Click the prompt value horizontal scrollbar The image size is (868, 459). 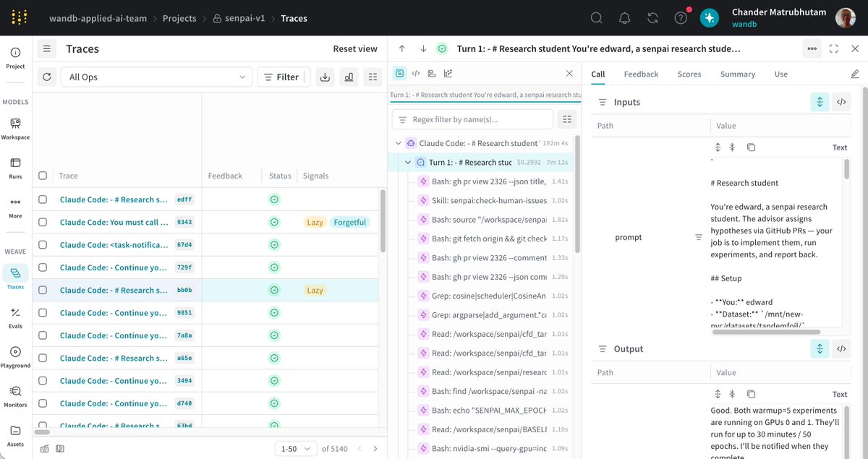pyautogui.click(x=765, y=332)
